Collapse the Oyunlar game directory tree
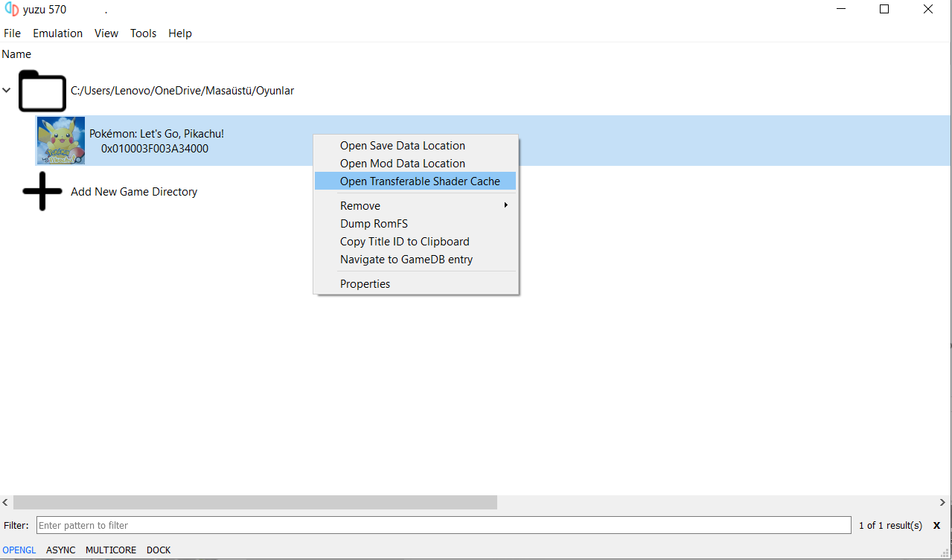The image size is (952, 560). [x=7, y=91]
